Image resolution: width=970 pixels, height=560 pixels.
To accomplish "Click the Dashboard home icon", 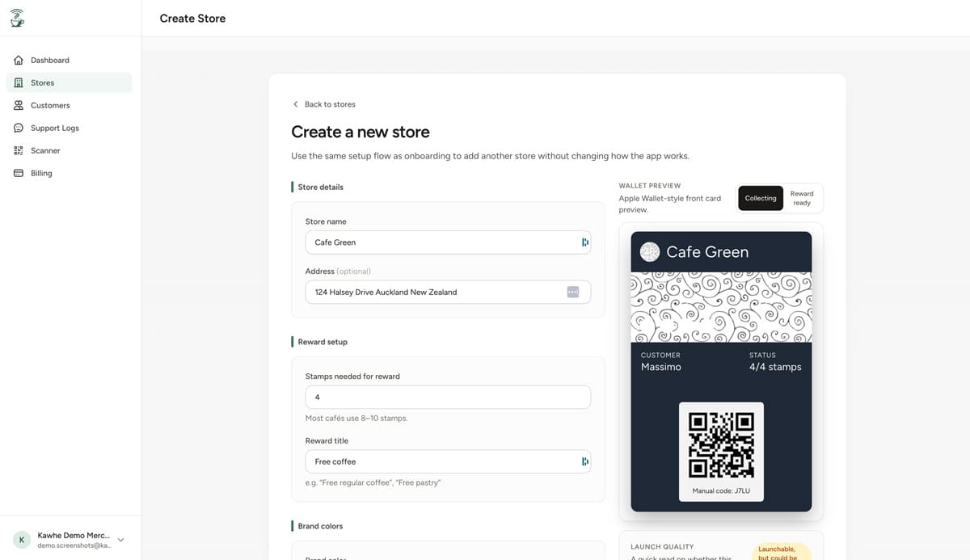I will (19, 60).
